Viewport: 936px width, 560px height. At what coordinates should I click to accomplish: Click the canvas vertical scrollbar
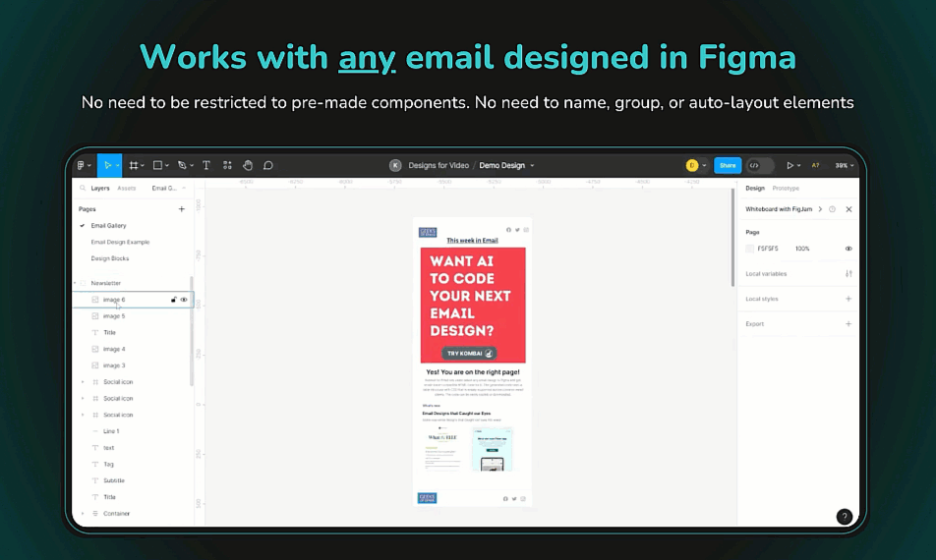pos(733,238)
